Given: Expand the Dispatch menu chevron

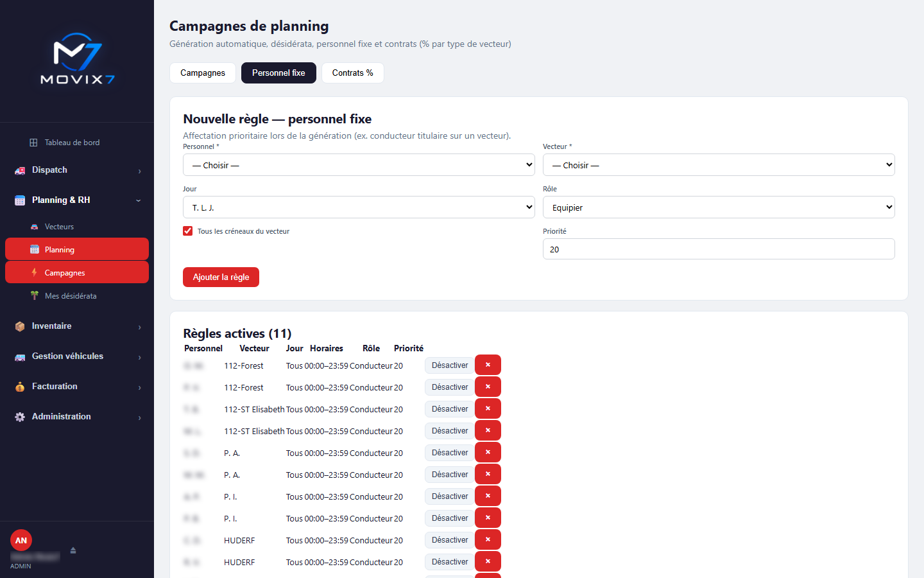Looking at the screenshot, I should [x=139, y=171].
